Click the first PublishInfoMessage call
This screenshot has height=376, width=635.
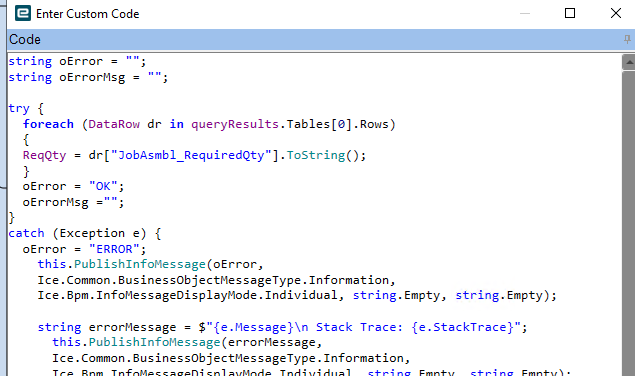point(140,265)
